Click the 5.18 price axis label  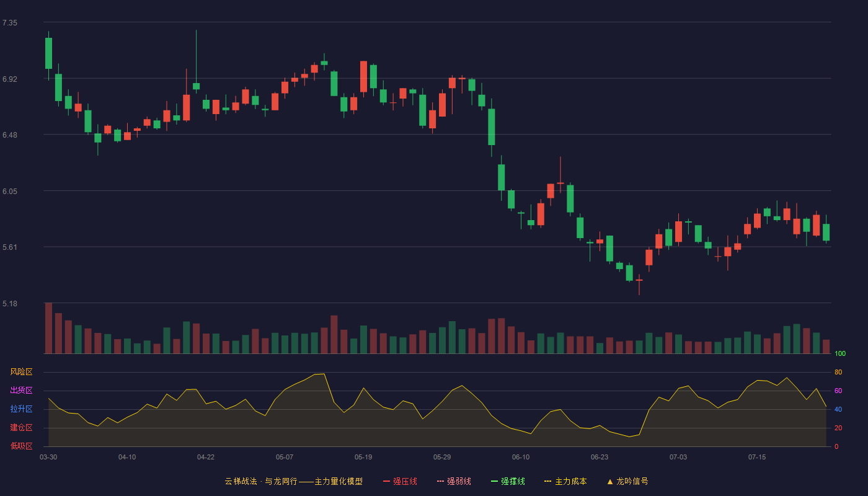(x=10, y=304)
